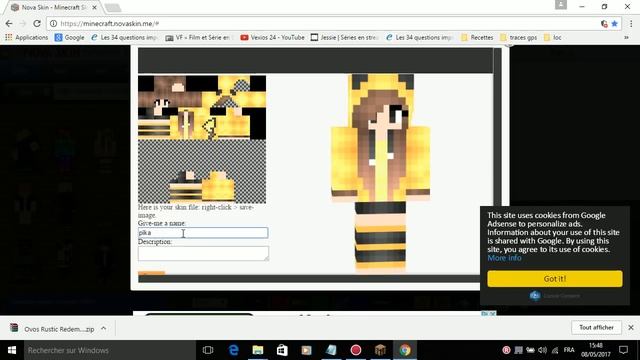Open File Explorer from the taskbar

coord(258,350)
